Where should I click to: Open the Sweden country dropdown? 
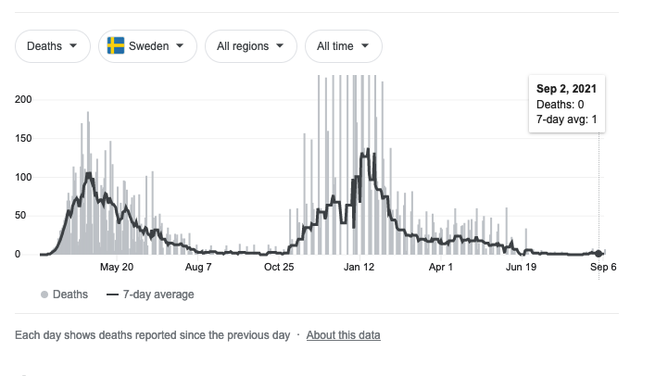pos(147,46)
